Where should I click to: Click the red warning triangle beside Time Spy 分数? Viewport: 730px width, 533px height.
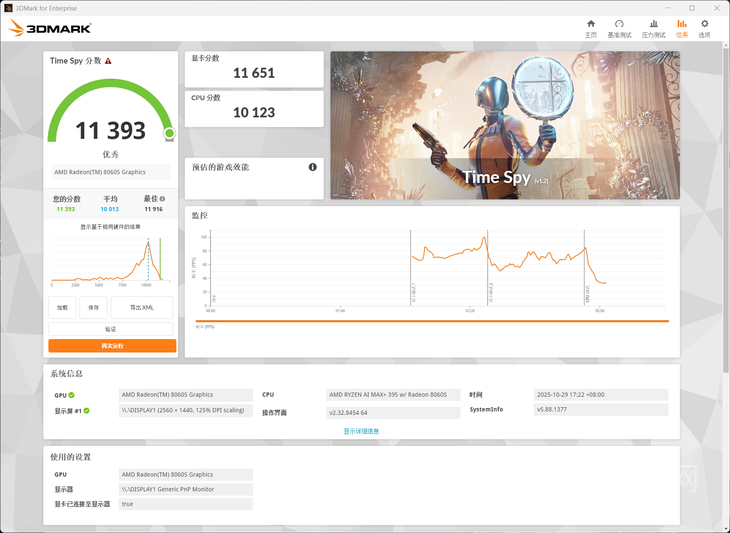coord(108,61)
